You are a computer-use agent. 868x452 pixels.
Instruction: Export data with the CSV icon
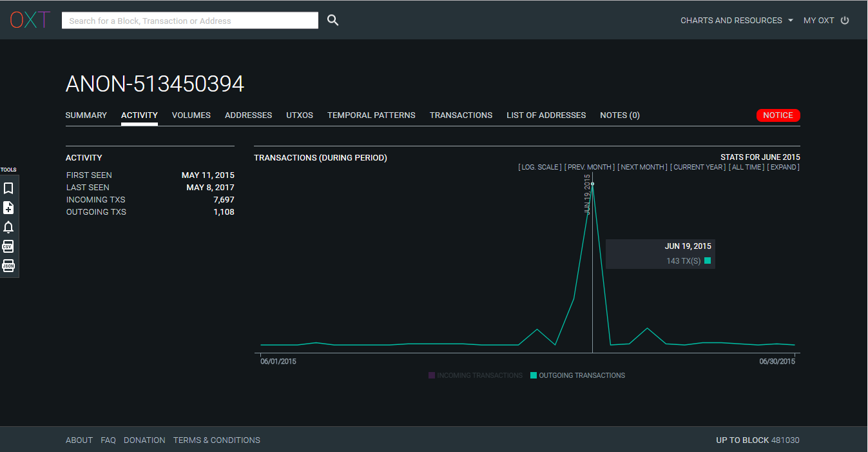pyautogui.click(x=8, y=246)
